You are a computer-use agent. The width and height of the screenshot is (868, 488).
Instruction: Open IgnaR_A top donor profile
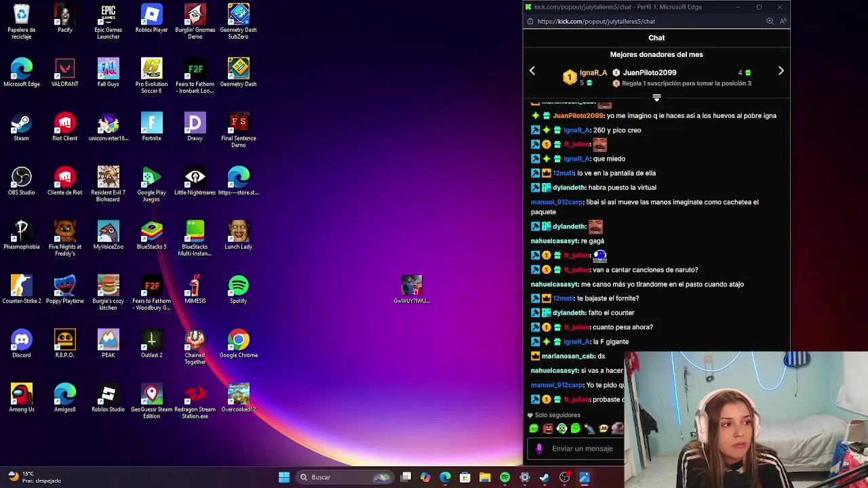593,73
